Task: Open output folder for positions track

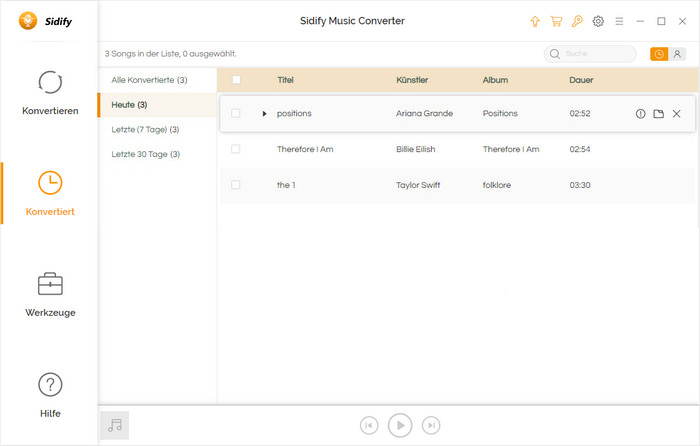Action: tap(658, 114)
